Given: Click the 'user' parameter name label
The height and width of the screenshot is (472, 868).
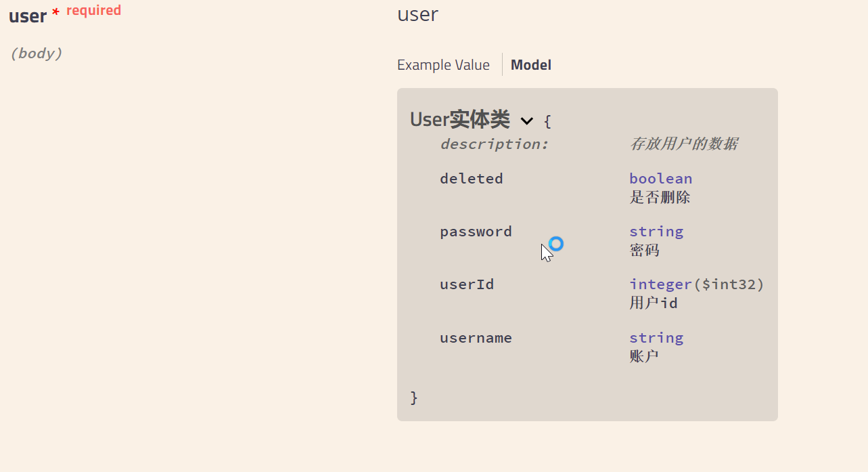Looking at the screenshot, I should 28,16.
